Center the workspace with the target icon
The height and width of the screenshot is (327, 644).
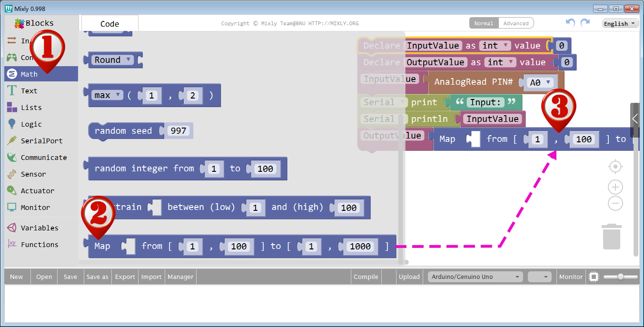pos(615,167)
